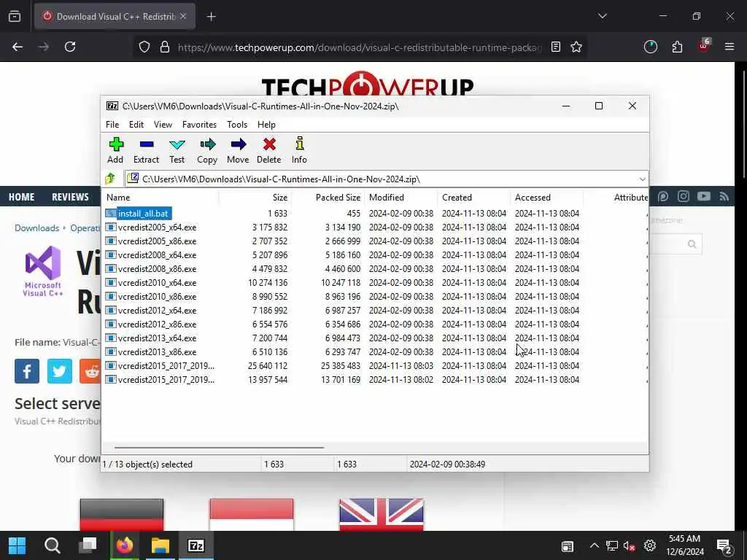Click the Info toolbar button
Viewport: 747px width, 560px height.
[x=299, y=150]
